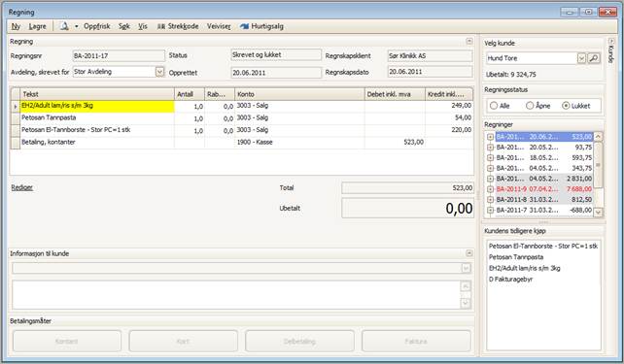624x364 pixels.
Task: Click the Antall column header
Action: (x=190, y=94)
